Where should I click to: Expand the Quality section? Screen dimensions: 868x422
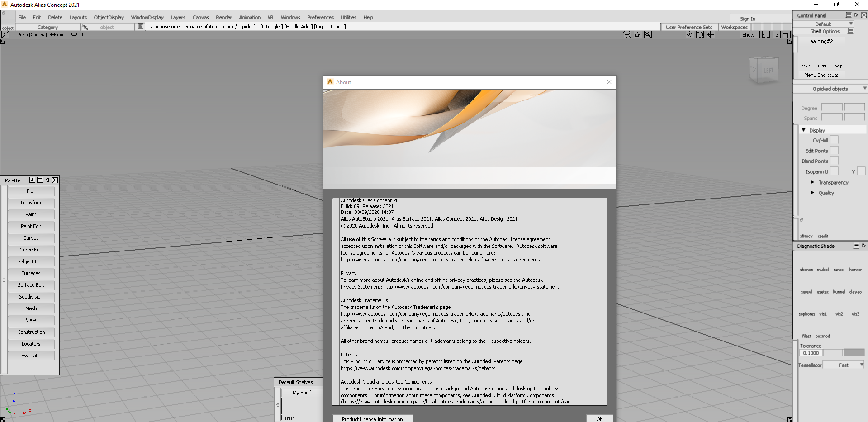(x=812, y=193)
